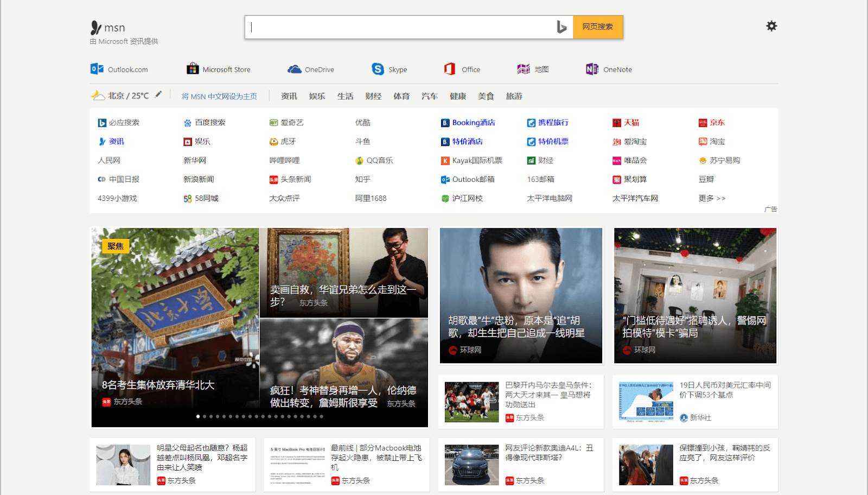Open the 胡歌 fan story card
868x495 pixels.
pyautogui.click(x=521, y=295)
